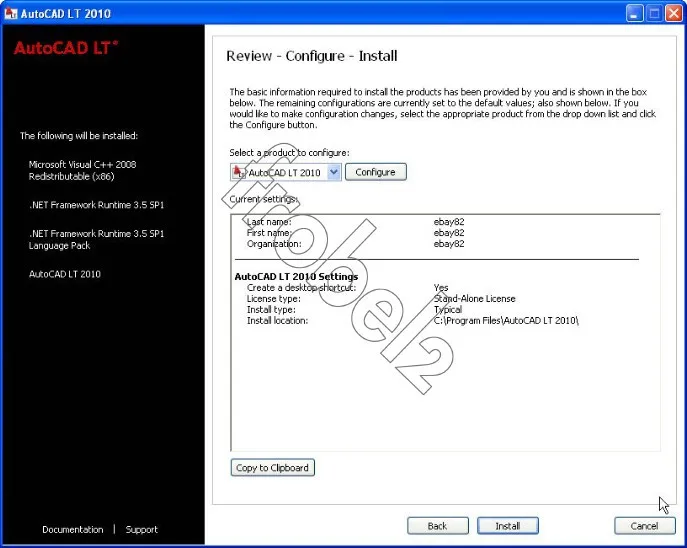Cancel the installation

645,526
